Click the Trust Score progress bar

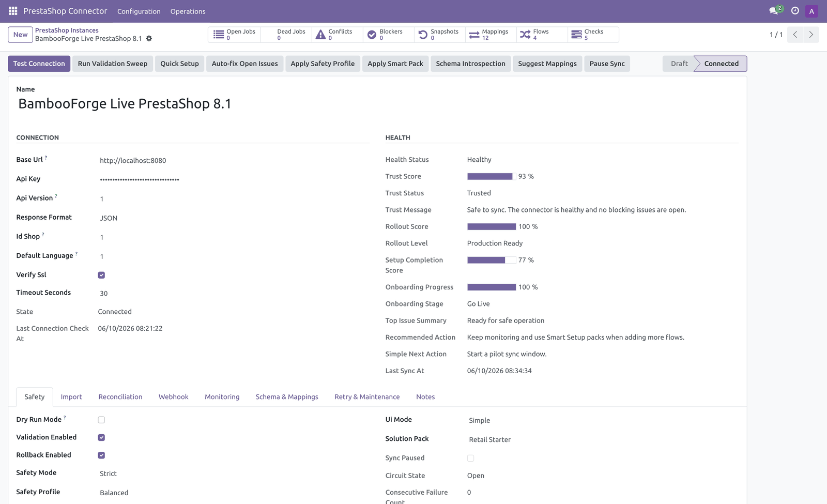point(492,176)
